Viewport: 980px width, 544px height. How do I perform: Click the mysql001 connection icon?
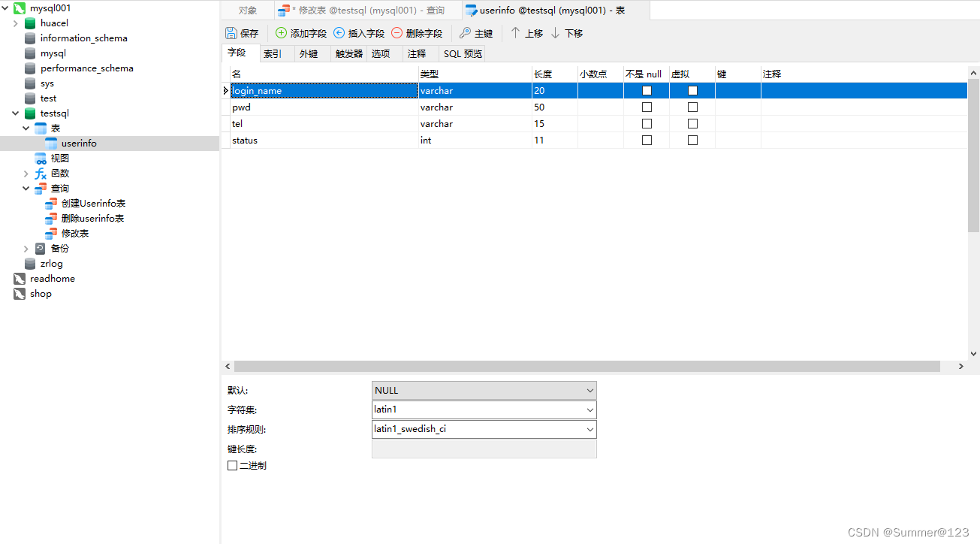[x=20, y=8]
